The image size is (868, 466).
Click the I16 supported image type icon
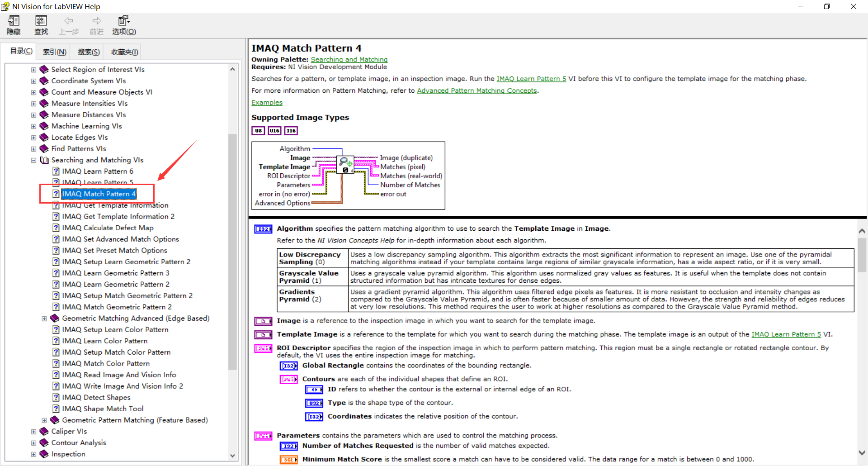pyautogui.click(x=291, y=131)
